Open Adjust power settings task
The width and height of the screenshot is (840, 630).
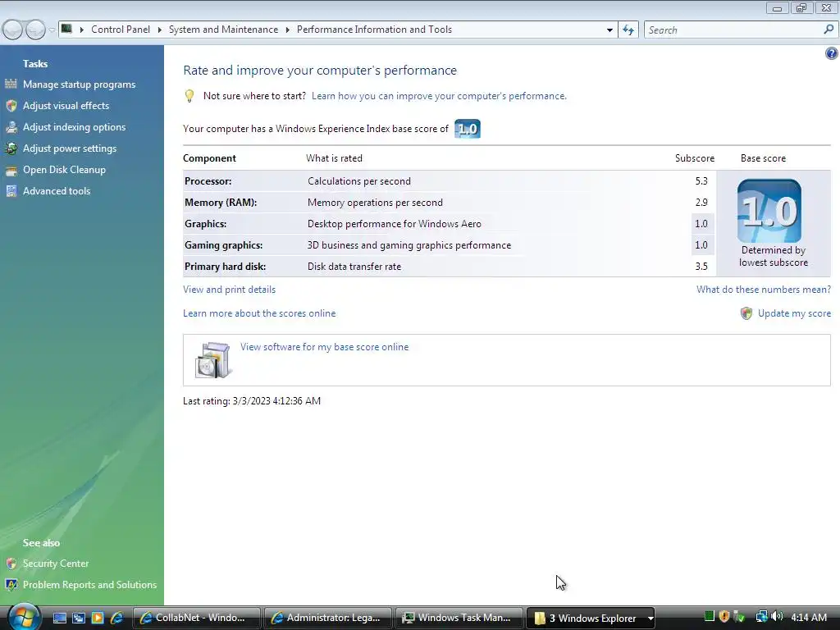tap(70, 148)
